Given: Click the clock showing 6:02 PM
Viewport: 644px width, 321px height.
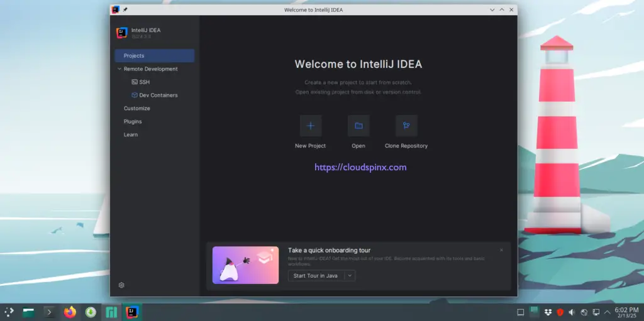Looking at the screenshot, I should point(627,310).
